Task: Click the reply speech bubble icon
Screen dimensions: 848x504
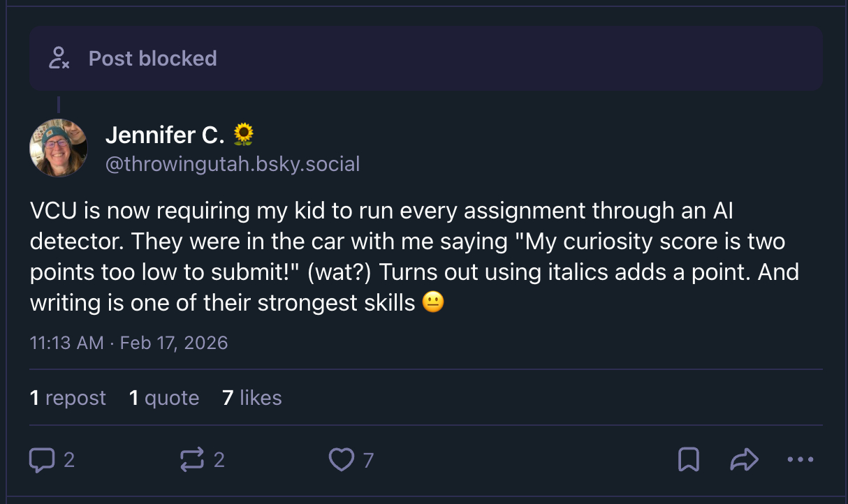Action: (41, 459)
